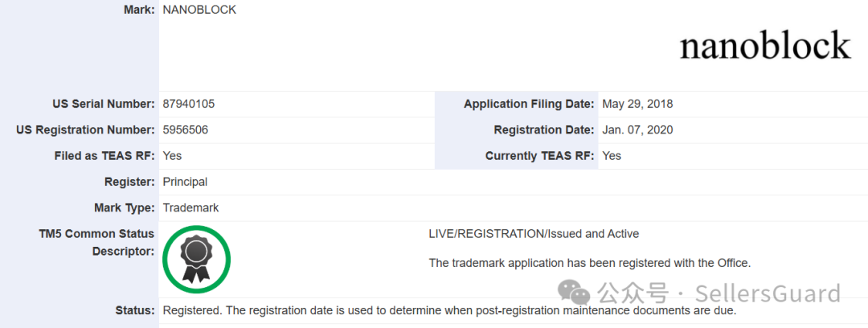The height and width of the screenshot is (328, 868).
Task: Click the Registration Date label
Action: 544,129
